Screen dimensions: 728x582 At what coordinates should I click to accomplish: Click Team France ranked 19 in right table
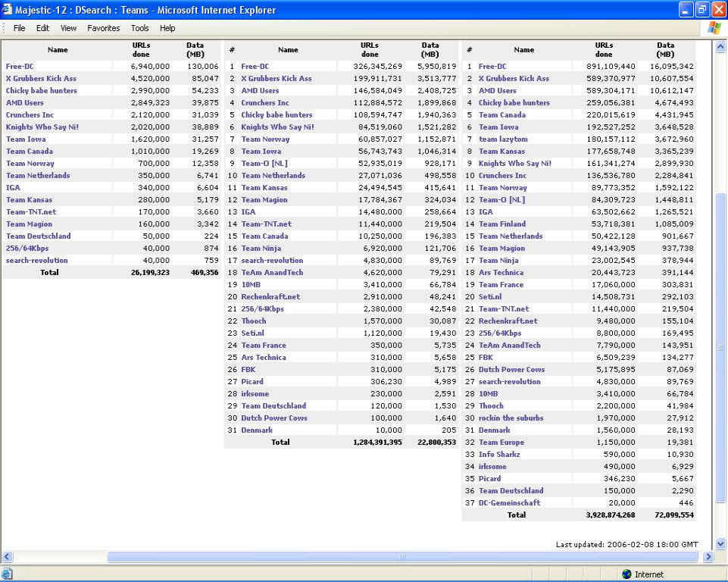(501, 285)
